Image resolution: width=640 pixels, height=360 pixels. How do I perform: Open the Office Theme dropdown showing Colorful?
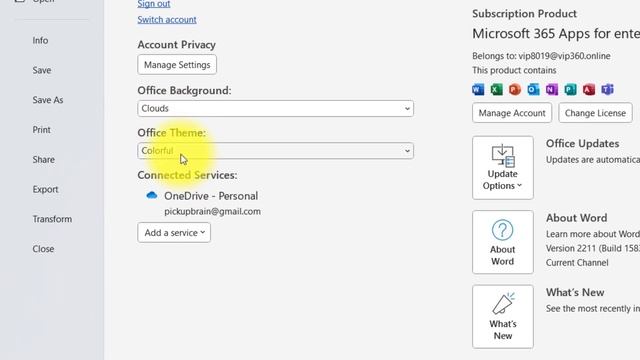[276, 151]
